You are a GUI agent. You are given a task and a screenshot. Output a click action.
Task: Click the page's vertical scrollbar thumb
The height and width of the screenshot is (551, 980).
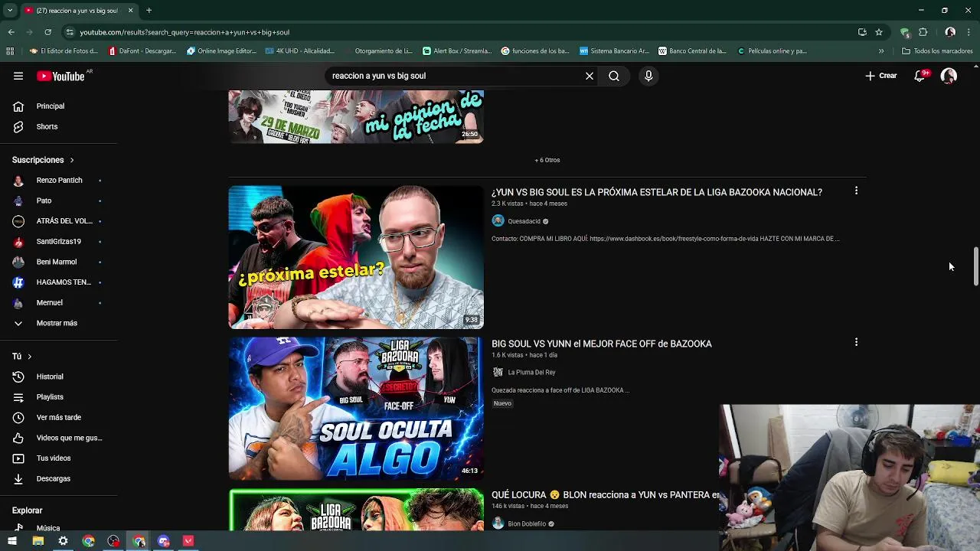click(975, 266)
